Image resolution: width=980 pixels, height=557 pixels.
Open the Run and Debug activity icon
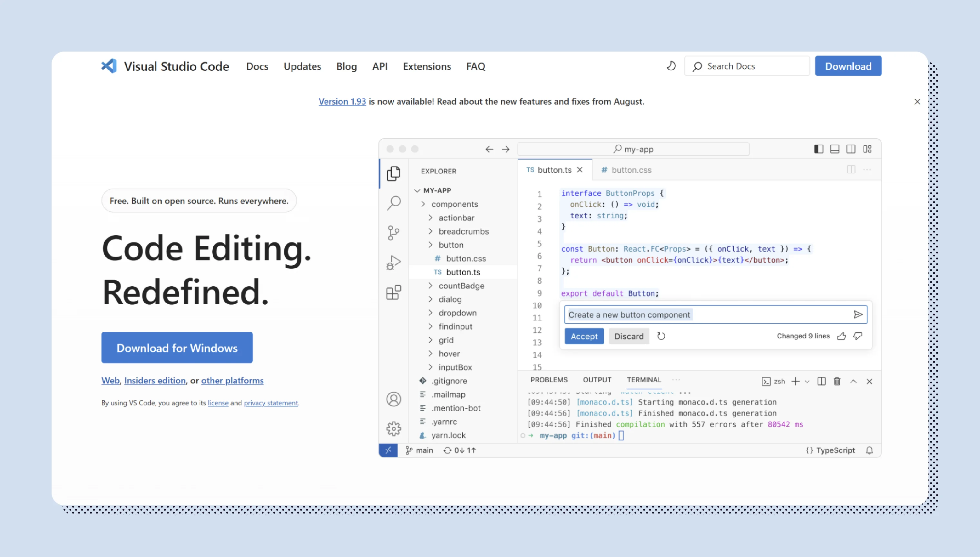tap(394, 262)
